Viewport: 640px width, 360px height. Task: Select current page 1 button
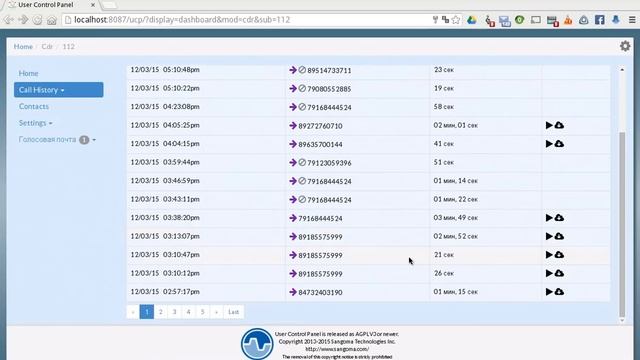point(147,312)
